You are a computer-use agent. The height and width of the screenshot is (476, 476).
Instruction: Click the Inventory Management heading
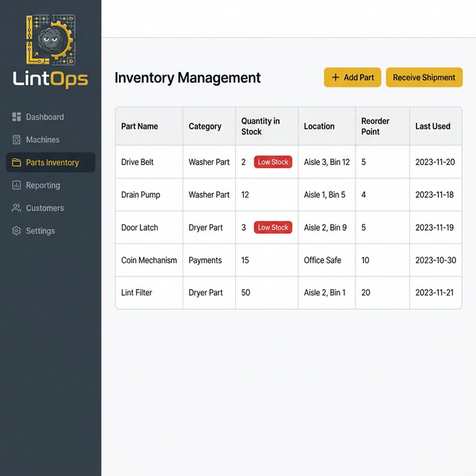[x=187, y=77]
